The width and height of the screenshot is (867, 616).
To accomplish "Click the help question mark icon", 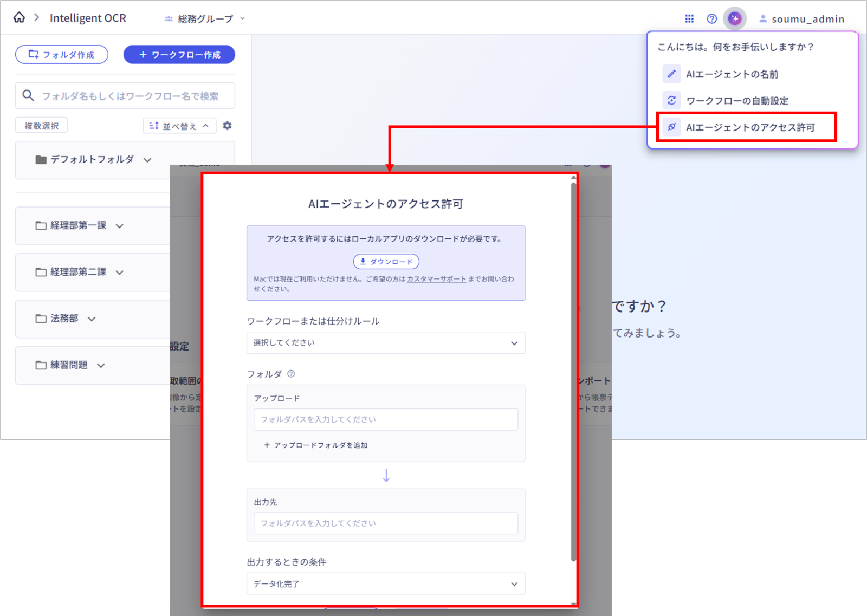I will click(711, 18).
